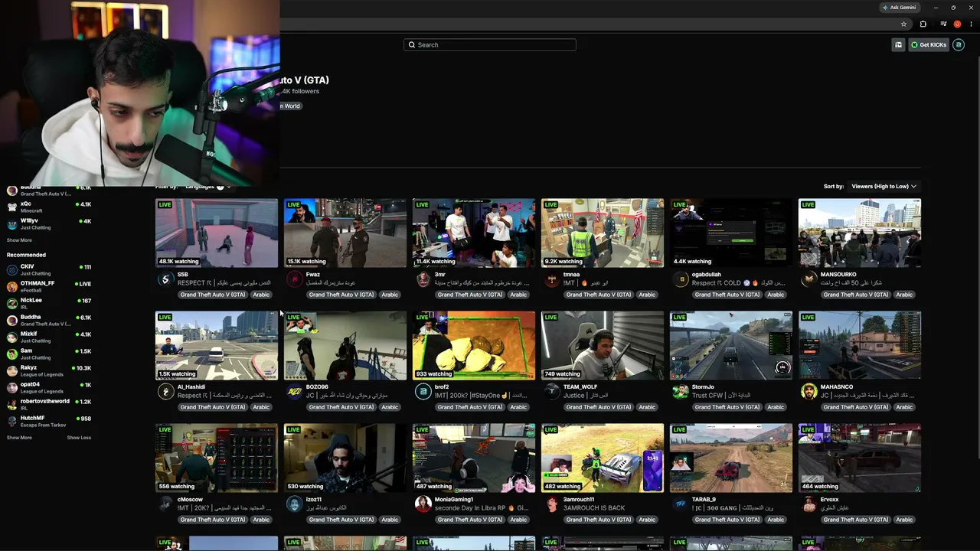Open MoniaGaming1's channel avatar
980x551 pixels.
(423, 504)
